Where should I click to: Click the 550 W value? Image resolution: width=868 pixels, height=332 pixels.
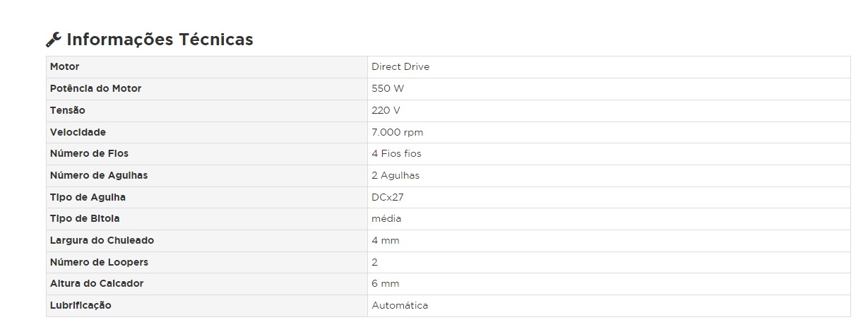388,89
